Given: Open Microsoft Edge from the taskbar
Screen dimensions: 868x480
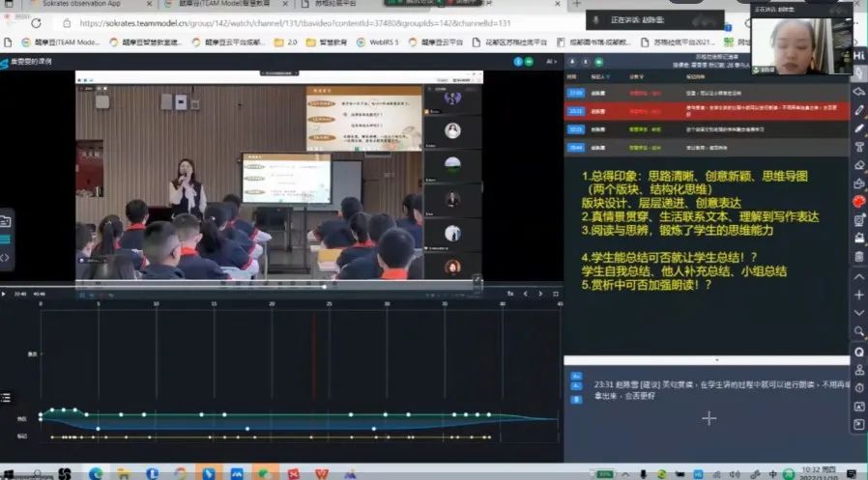Looking at the screenshot, I should [x=95, y=473].
